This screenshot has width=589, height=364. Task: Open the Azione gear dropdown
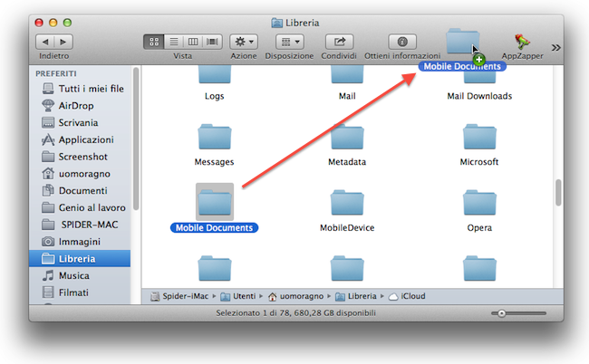click(243, 42)
